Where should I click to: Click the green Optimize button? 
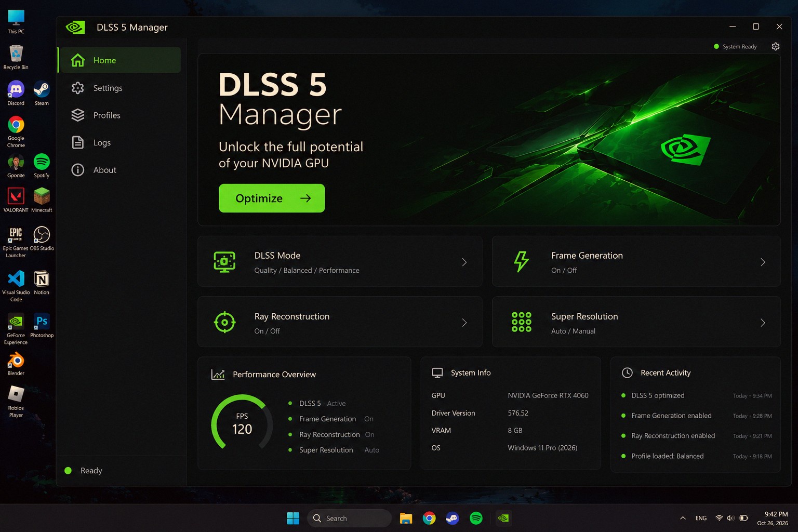[x=272, y=198]
